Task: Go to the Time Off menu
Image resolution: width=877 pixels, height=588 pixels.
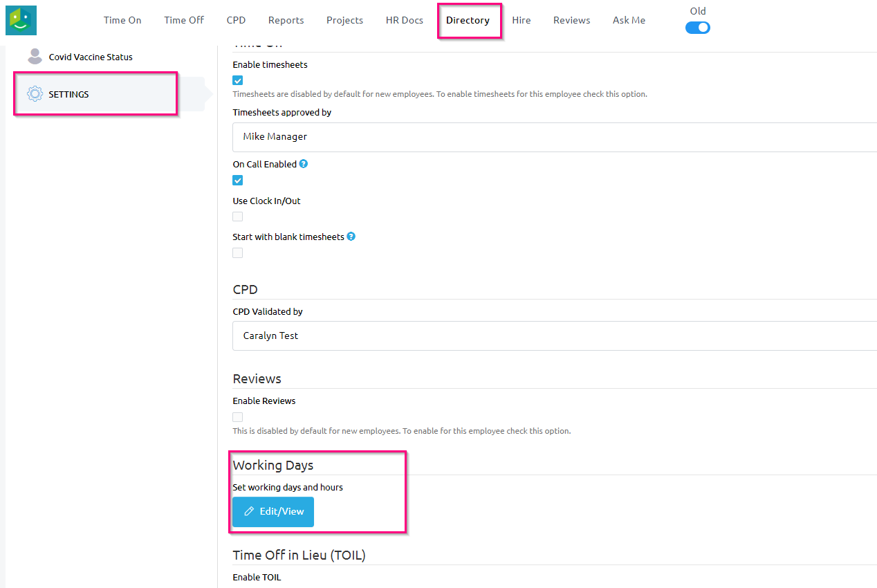Action: [x=184, y=20]
